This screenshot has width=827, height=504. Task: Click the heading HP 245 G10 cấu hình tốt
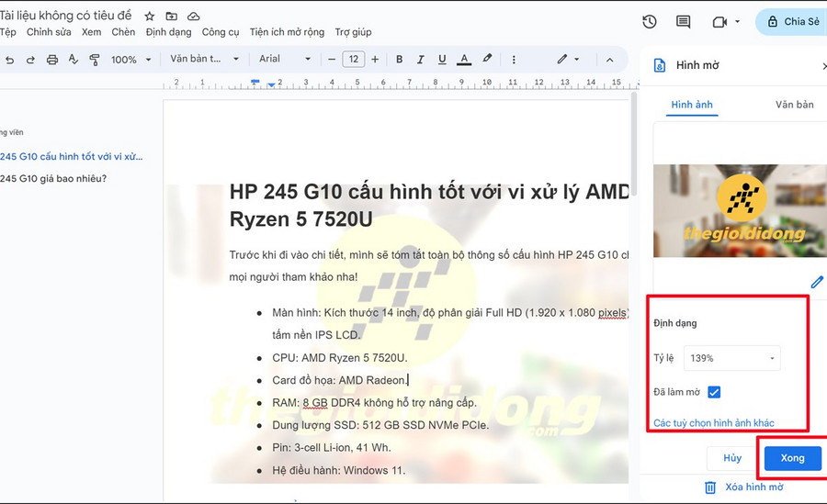point(429,205)
